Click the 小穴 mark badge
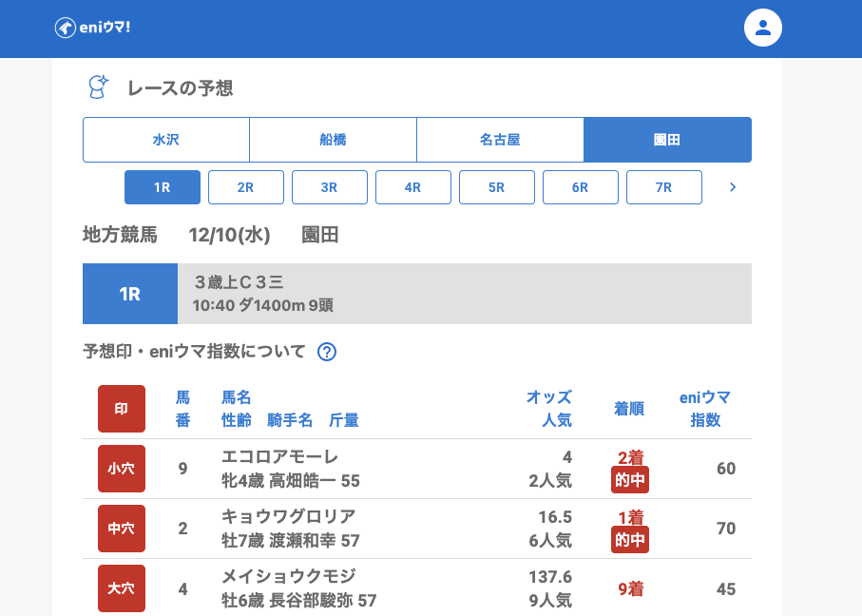 [122, 469]
